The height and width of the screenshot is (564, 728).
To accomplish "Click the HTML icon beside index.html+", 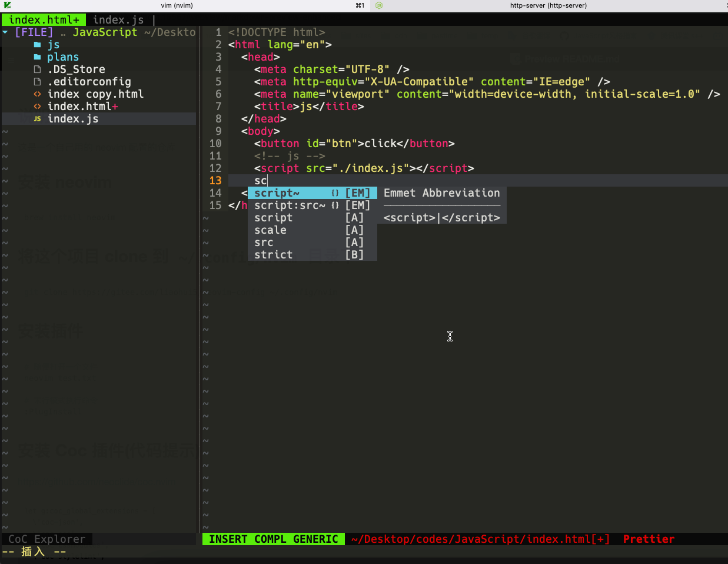I will pos(37,107).
